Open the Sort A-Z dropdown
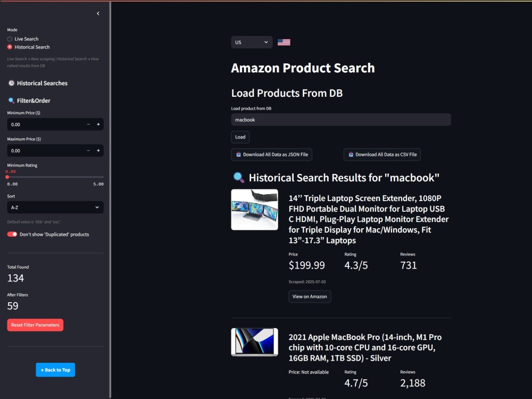Screen dimensions: 532x399 pos(55,207)
